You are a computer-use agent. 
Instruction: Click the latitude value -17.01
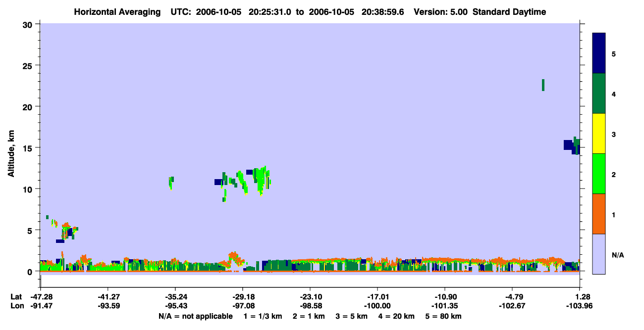pyautogui.click(x=377, y=297)
